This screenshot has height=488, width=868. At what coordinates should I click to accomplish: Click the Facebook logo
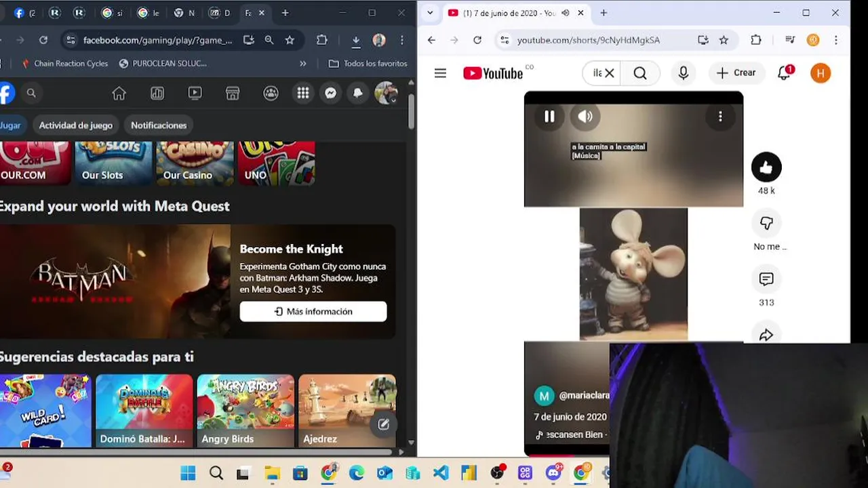click(6, 94)
